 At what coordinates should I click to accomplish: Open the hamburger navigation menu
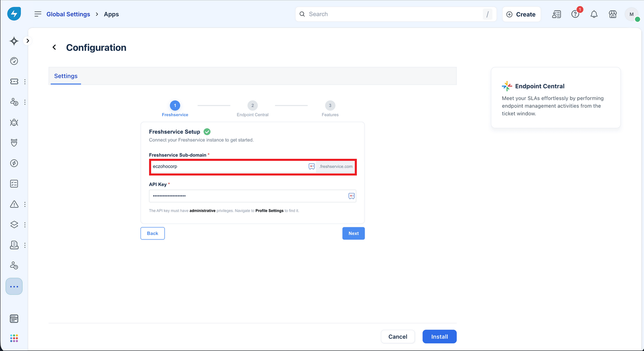coord(38,14)
